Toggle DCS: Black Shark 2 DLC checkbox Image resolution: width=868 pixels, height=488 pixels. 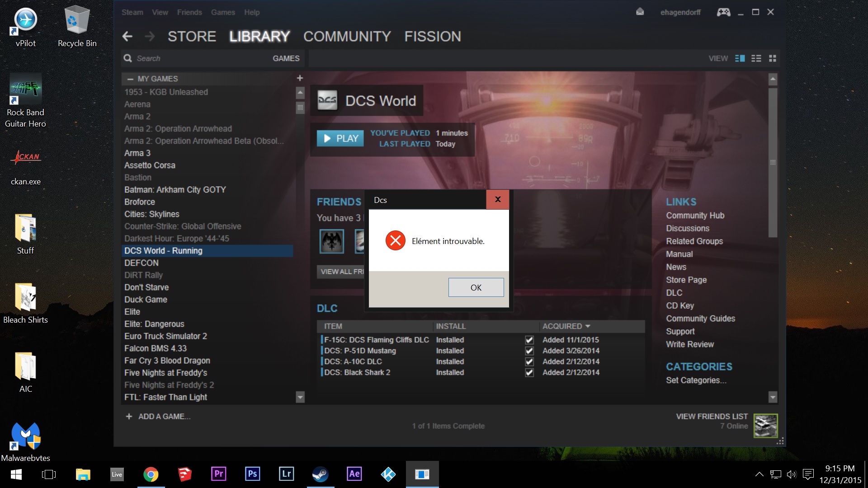click(529, 372)
